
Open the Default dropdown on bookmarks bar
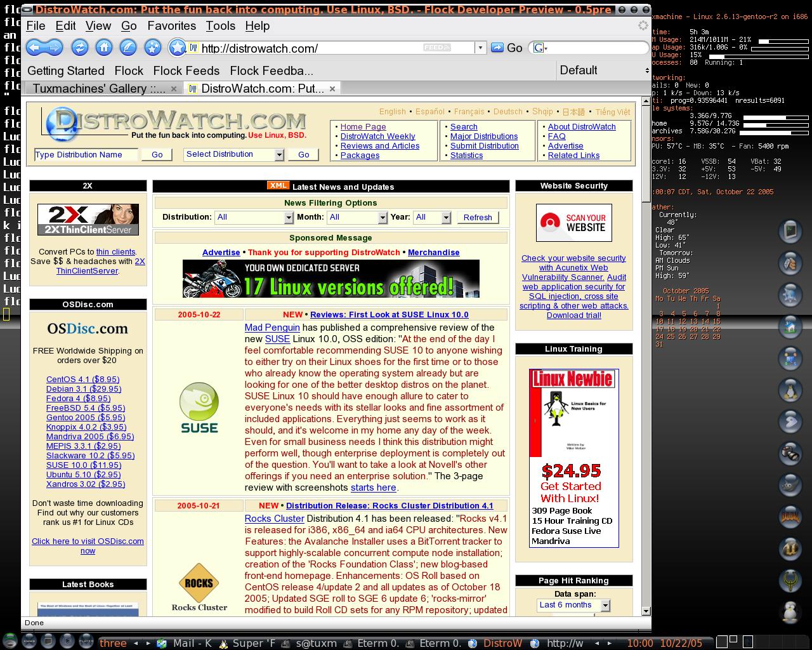604,70
